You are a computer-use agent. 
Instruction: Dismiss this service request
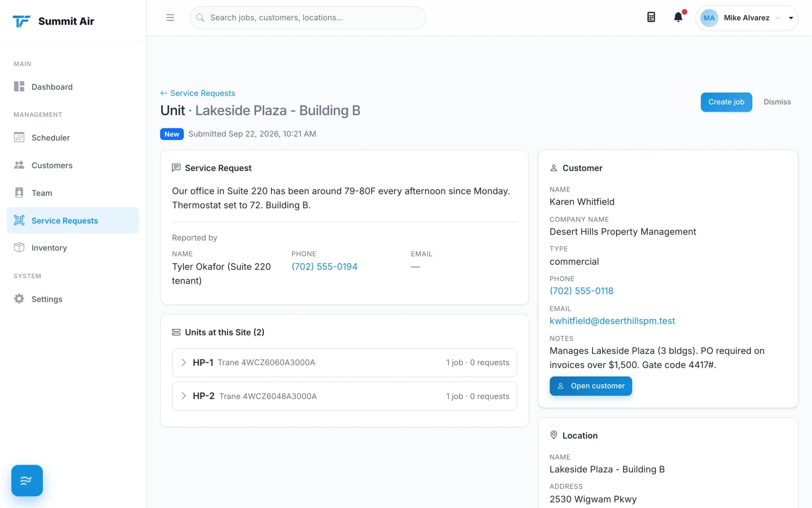point(777,102)
